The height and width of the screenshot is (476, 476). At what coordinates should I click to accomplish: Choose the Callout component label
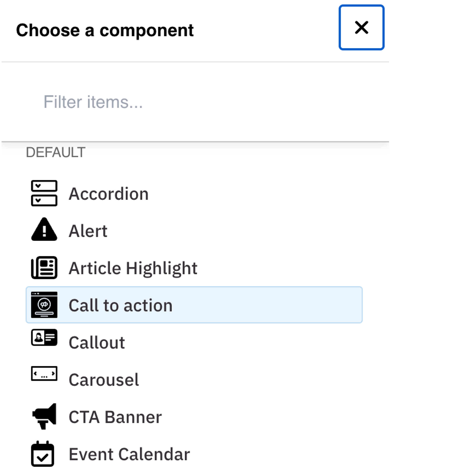97,343
